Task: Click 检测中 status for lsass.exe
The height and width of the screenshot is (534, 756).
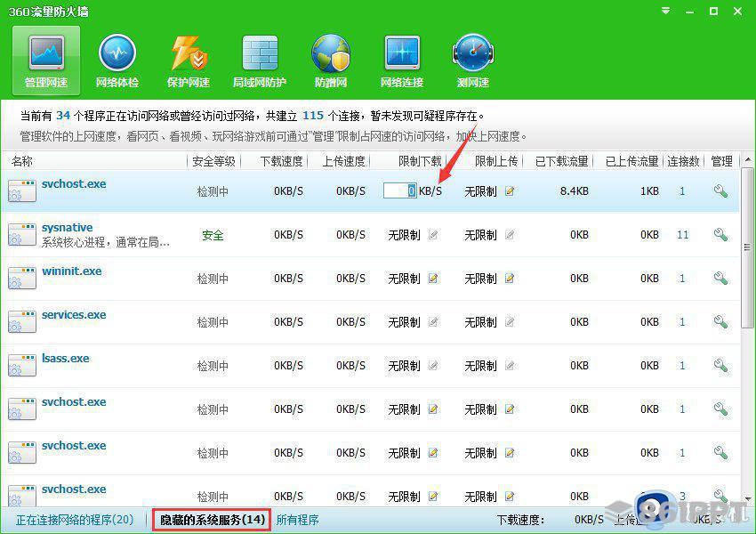Action: point(213,366)
